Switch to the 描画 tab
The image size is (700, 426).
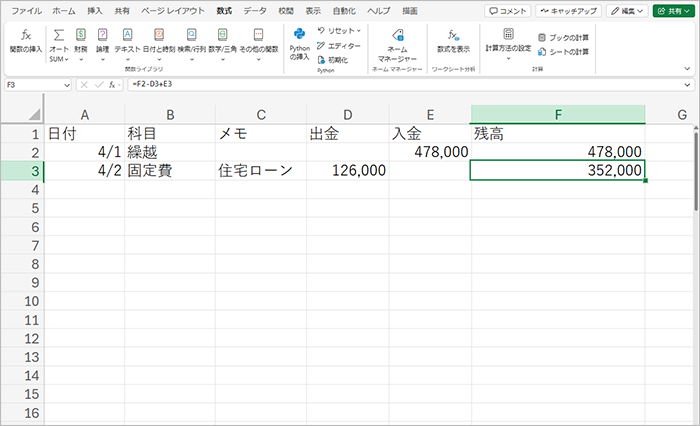coord(410,11)
